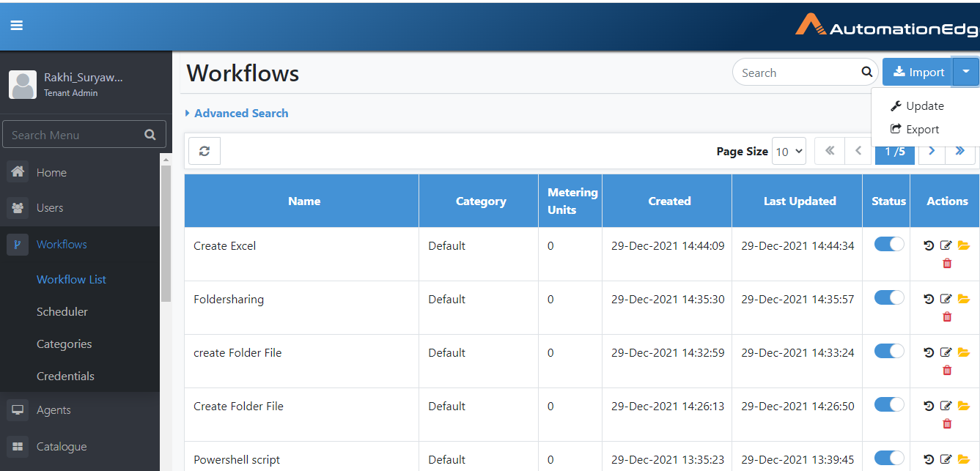Expand Advanced Search section
Image resolution: width=980 pixels, height=471 pixels.
pyautogui.click(x=237, y=114)
